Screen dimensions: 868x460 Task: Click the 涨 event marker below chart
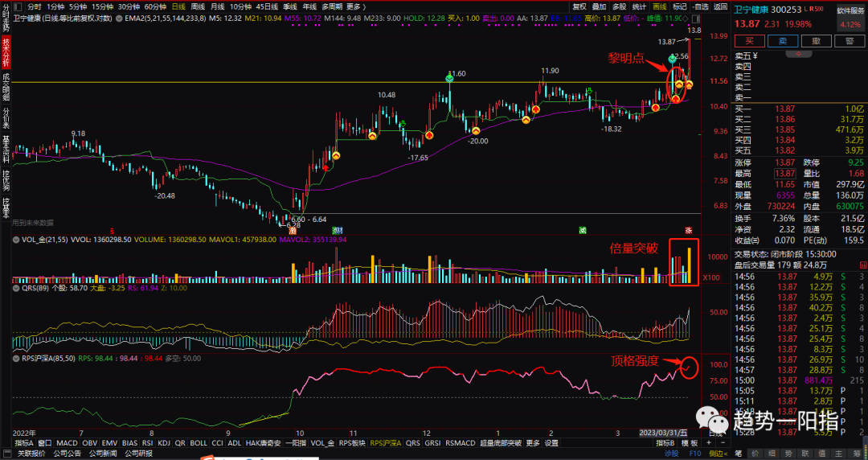tap(689, 230)
